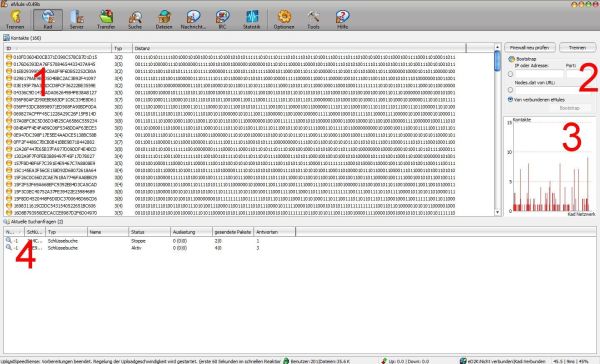Image resolution: width=600 pixels, height=364 pixels.
Task: Open the Server toolbar icon
Action: [x=77, y=20]
